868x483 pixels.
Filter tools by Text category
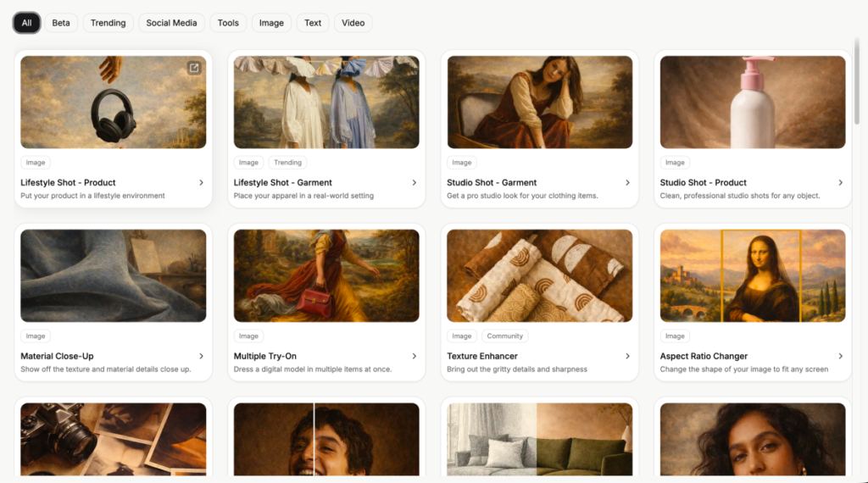(313, 23)
